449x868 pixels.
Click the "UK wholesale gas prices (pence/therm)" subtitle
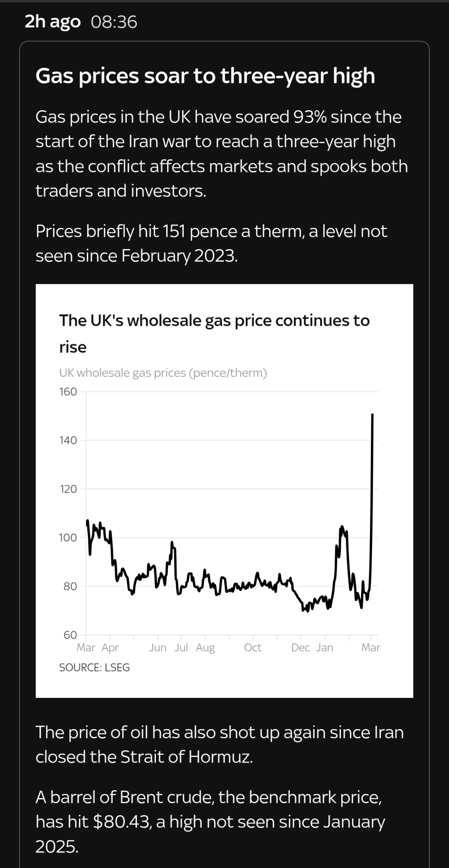(x=163, y=373)
